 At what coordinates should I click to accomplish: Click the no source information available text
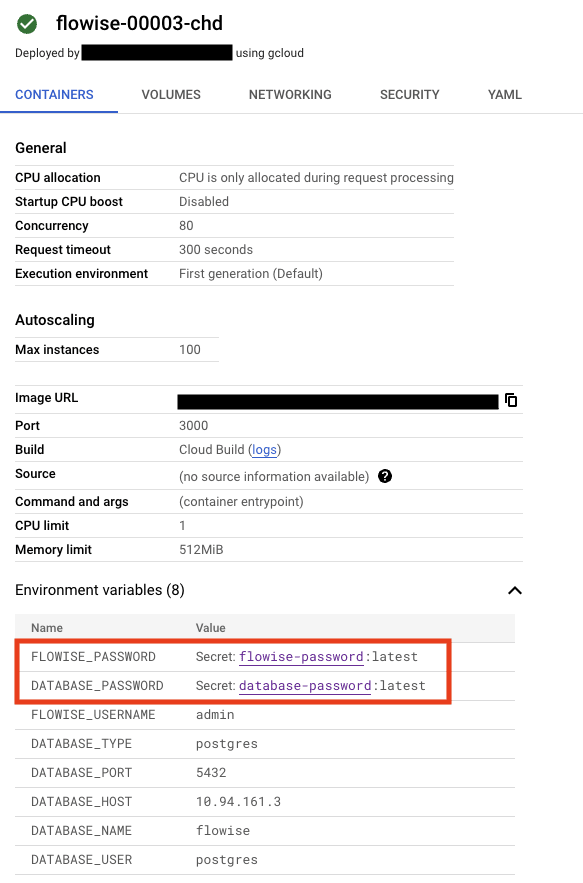[274, 477]
